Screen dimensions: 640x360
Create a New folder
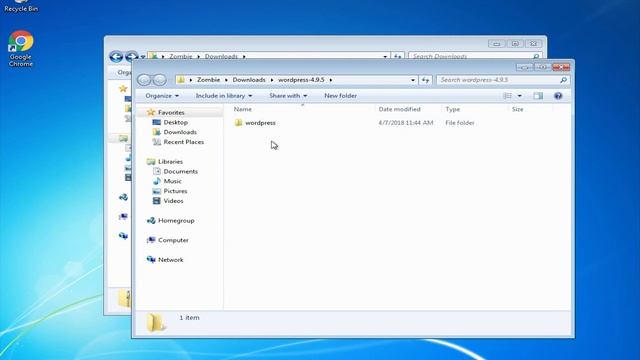click(x=340, y=96)
